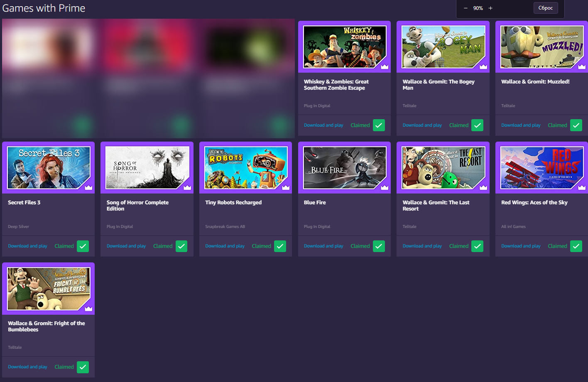Click the zoom in plus icon

point(490,8)
